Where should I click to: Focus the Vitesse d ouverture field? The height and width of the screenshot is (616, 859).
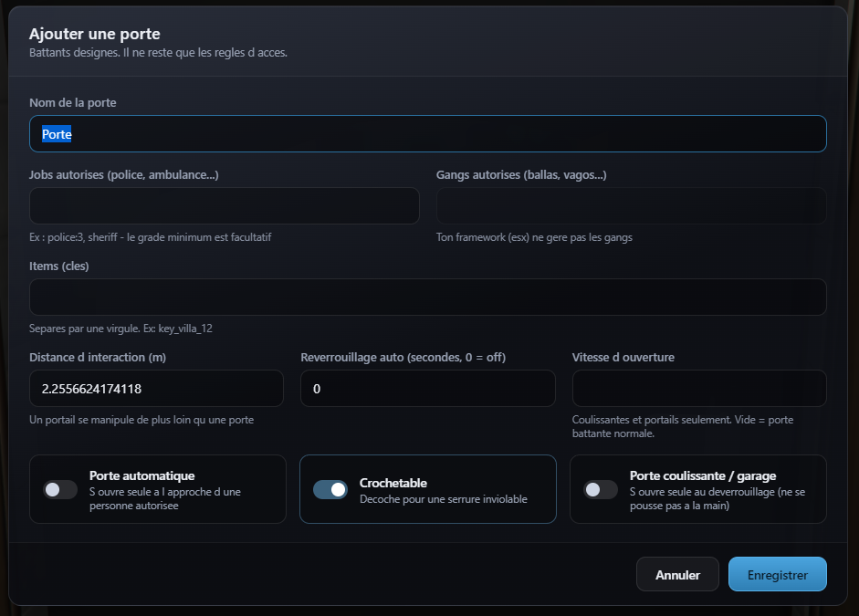[x=699, y=388]
